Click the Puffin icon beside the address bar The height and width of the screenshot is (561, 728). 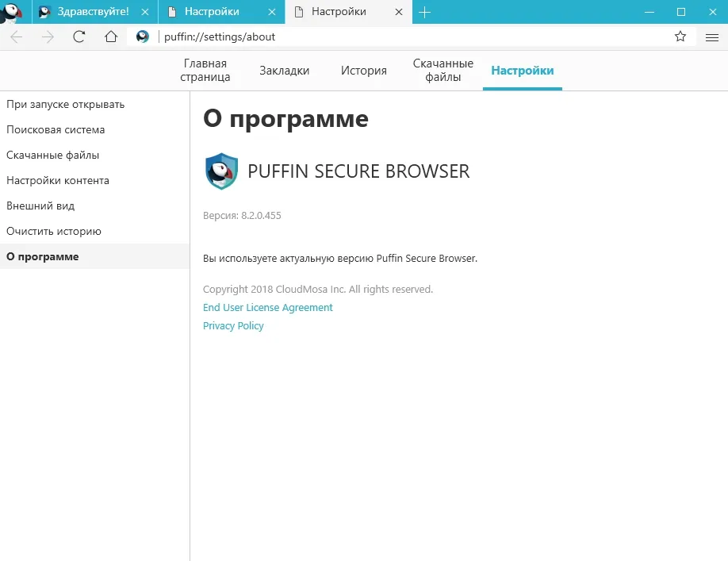(x=143, y=37)
